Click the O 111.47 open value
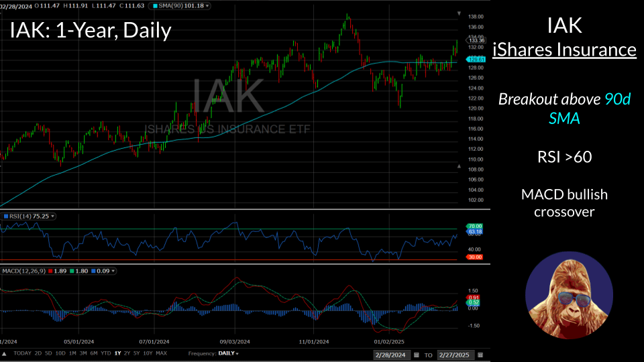This screenshot has width=644, height=362. coord(47,6)
